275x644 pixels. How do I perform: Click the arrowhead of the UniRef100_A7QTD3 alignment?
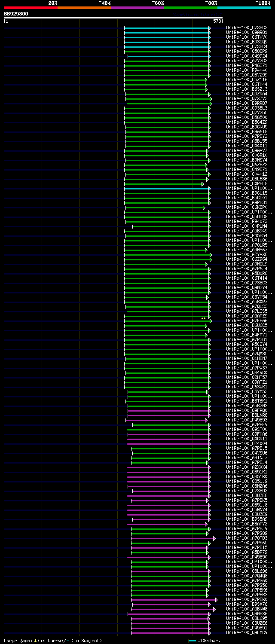pyautogui.click(x=214, y=538)
